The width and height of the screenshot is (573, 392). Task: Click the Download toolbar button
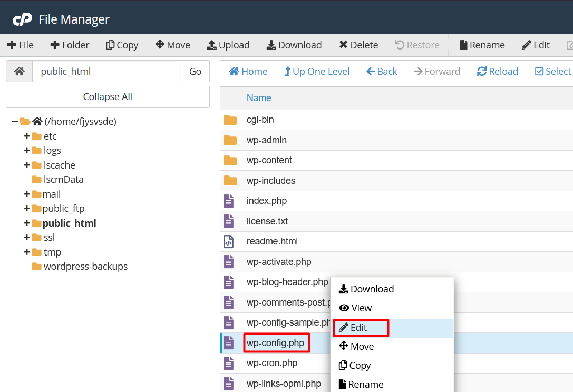(294, 45)
